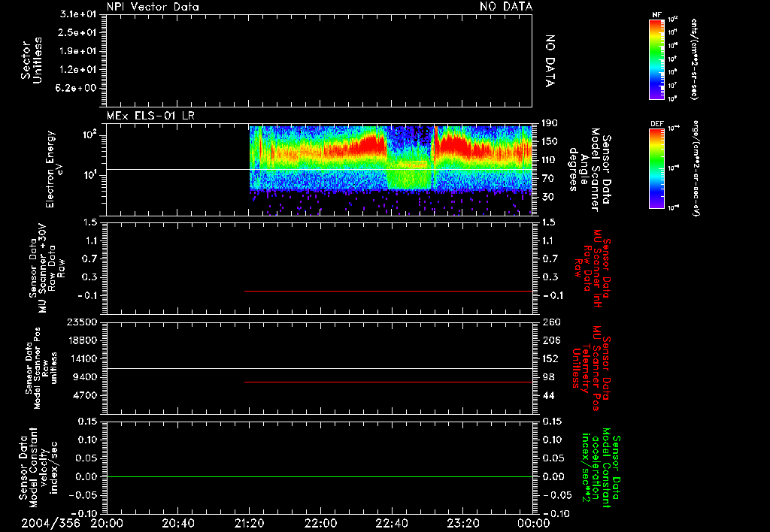This screenshot has height=532, width=770.
Task: Click the "206" telemetry tick label
Action: coord(551,340)
